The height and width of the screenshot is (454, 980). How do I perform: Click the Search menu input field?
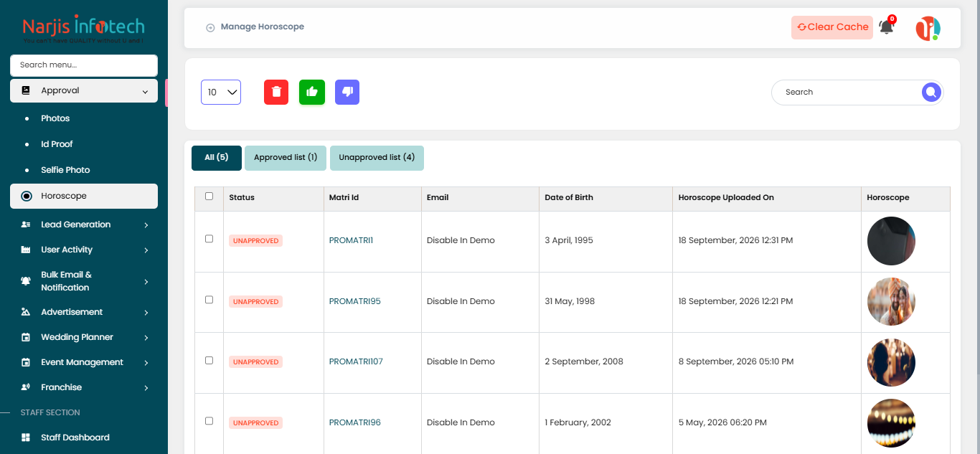pyautogui.click(x=84, y=65)
